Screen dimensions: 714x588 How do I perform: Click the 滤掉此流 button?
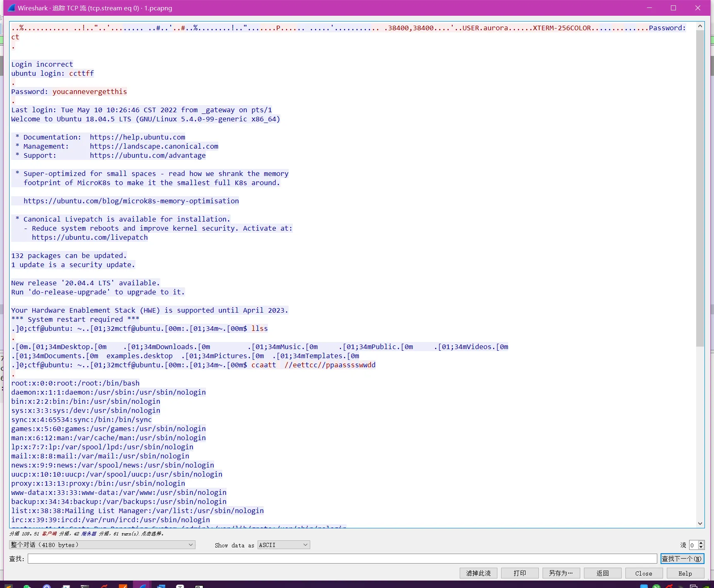coord(478,573)
